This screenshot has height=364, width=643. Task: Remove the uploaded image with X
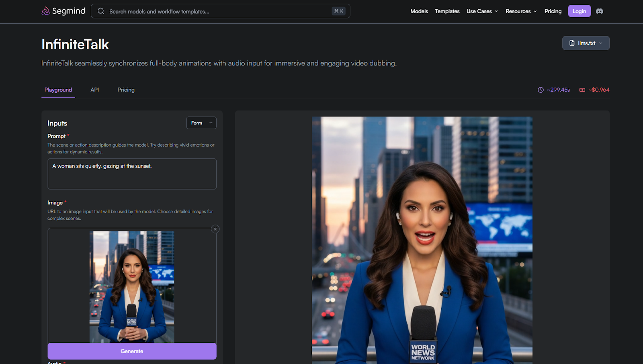pos(215,229)
